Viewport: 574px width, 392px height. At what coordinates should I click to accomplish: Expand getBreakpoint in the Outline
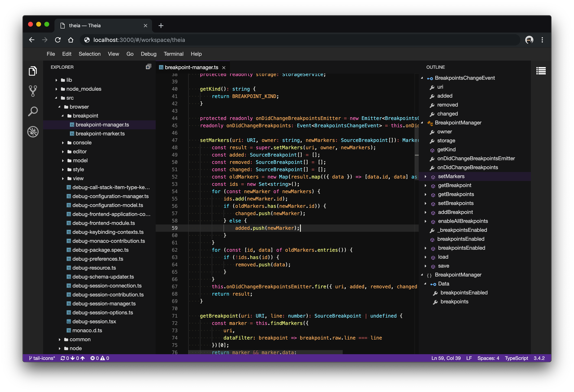425,185
